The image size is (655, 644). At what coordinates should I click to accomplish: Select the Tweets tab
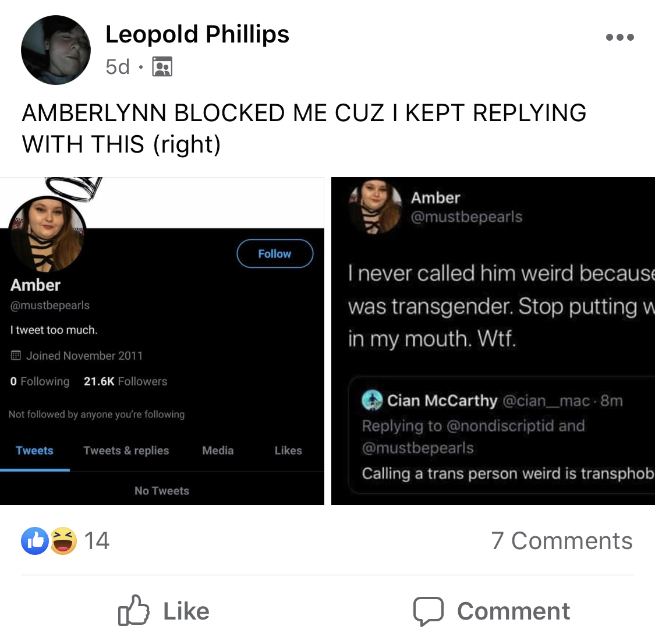[x=35, y=451]
